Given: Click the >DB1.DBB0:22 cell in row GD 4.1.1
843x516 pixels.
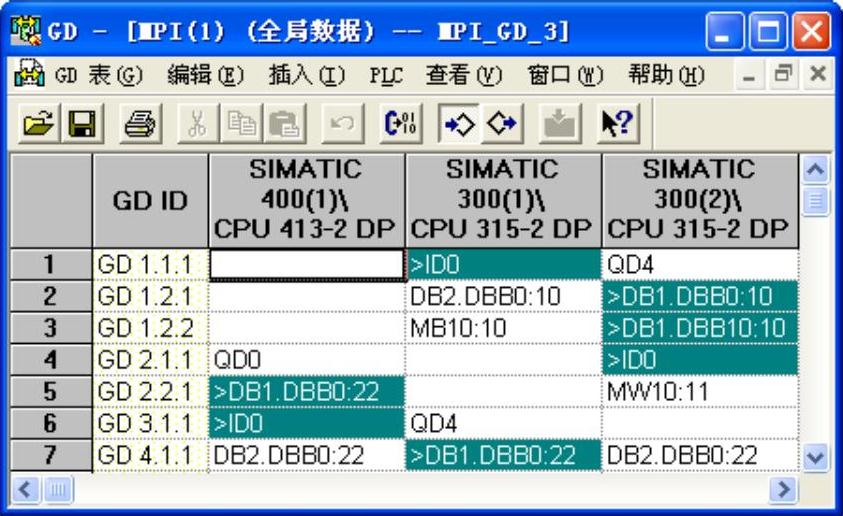Looking at the screenshot, I should point(503,455).
